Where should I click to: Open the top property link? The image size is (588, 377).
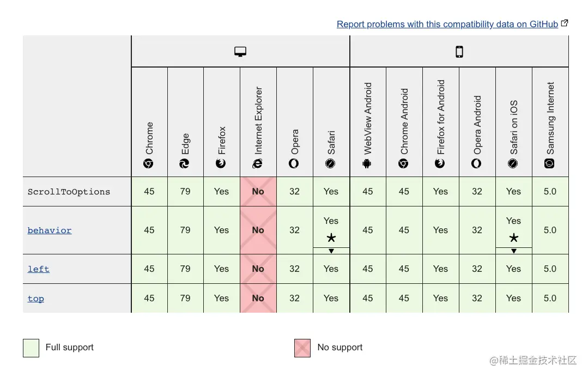point(36,299)
